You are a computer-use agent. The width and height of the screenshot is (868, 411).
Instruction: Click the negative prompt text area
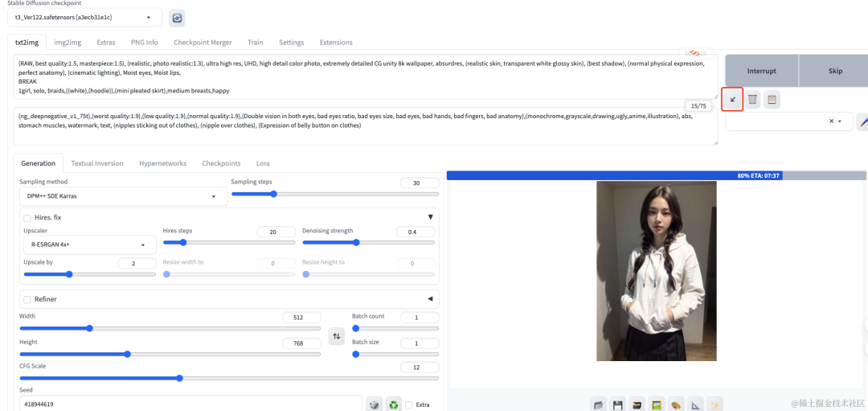point(366,126)
